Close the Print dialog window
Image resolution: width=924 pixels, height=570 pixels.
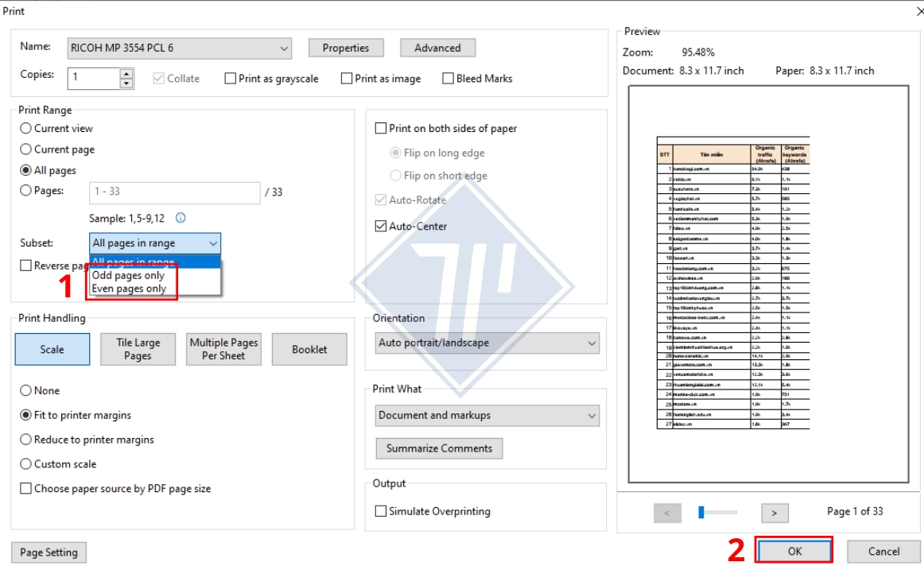click(910, 10)
